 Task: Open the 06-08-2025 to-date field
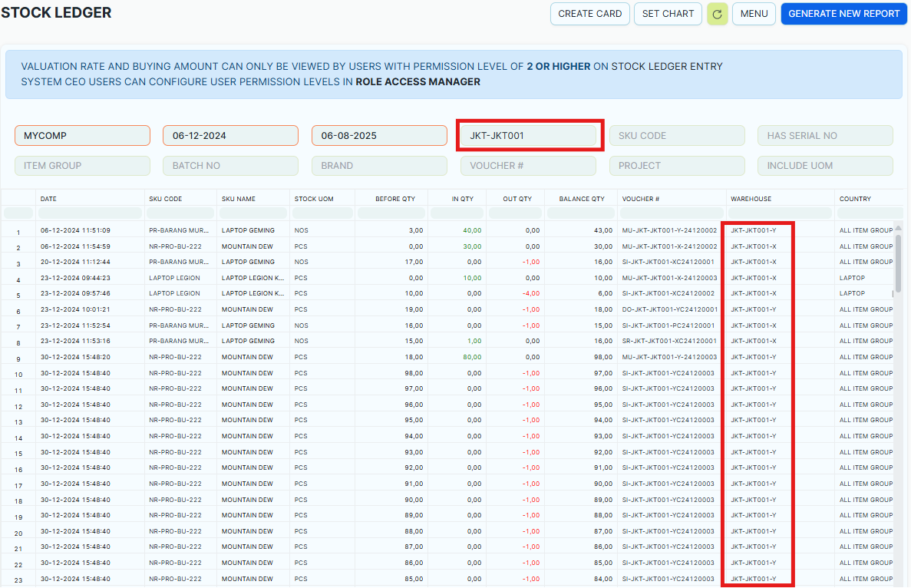tap(379, 135)
